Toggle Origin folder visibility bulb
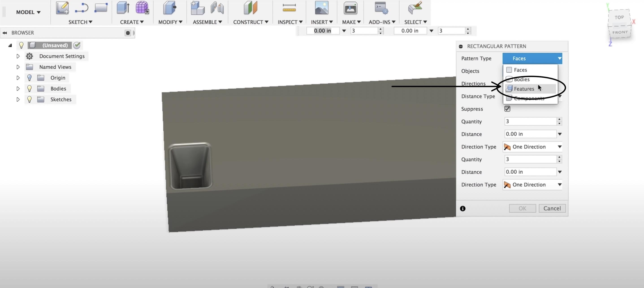Screen dimensions: 644x288 [30, 78]
